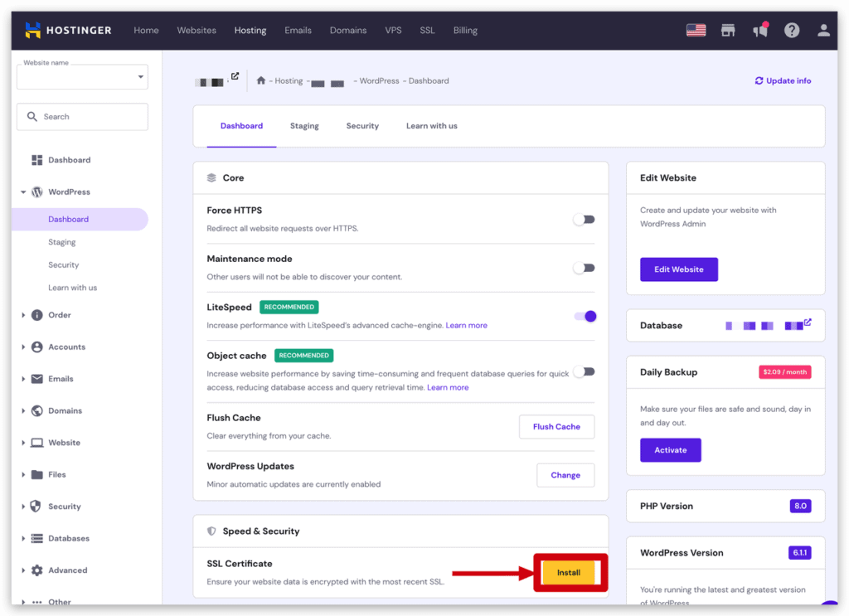Expand the Files section arrow
849x616 pixels.
[23, 475]
